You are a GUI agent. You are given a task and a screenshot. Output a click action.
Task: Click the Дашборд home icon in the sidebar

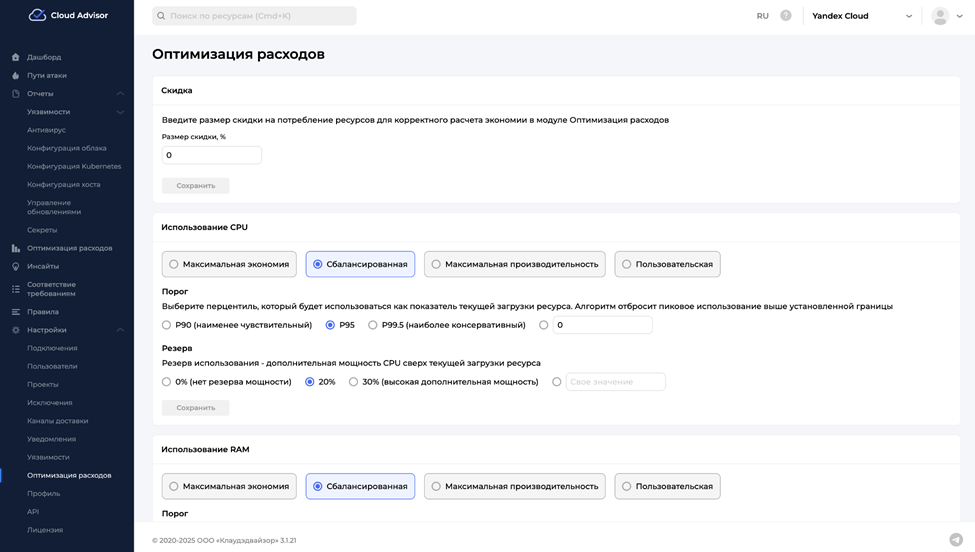pos(15,57)
